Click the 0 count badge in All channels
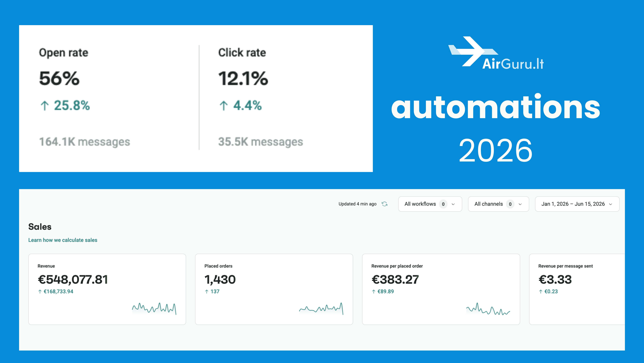Screen dimensions: 644x363 510,204
